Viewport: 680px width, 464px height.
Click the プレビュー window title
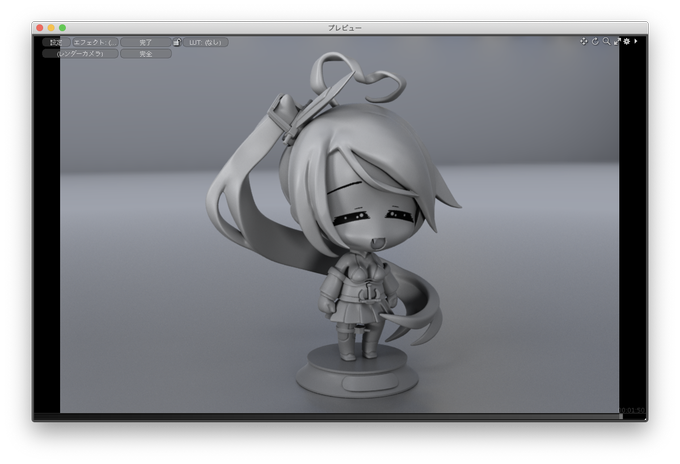tap(345, 28)
